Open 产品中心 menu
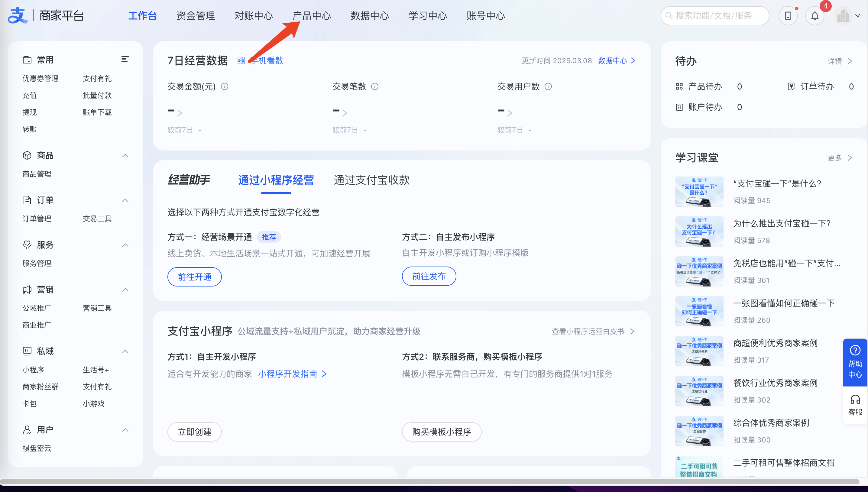Screen dimensions: 868x492 click(312, 15)
